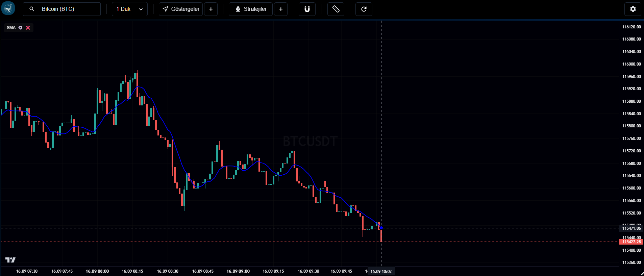Click the magnifier search icon
The height and width of the screenshot is (276, 644).
(32, 9)
